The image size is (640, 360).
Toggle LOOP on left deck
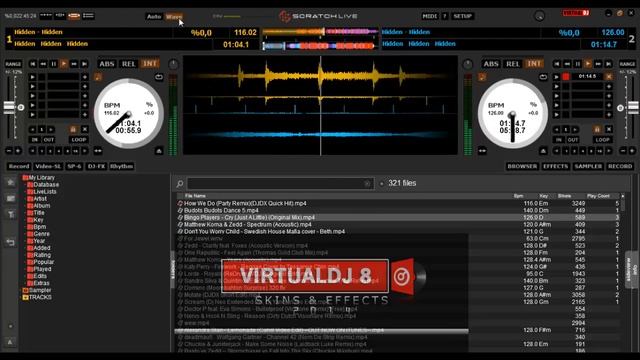[78, 140]
